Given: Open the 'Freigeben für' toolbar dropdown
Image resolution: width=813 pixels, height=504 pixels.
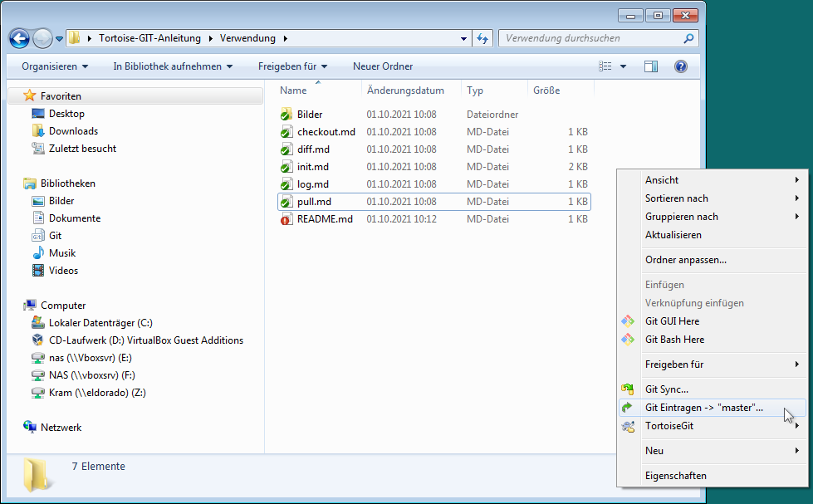Looking at the screenshot, I should pyautogui.click(x=292, y=66).
